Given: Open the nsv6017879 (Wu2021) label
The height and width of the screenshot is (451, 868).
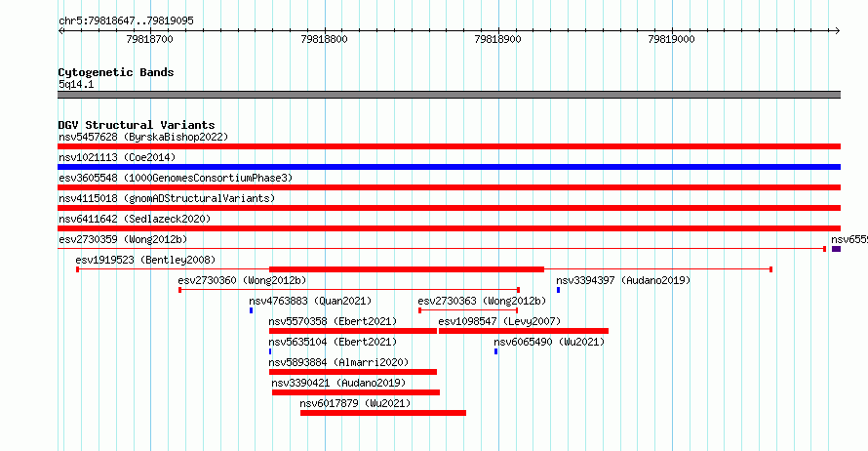Looking at the screenshot, I should 355,403.
